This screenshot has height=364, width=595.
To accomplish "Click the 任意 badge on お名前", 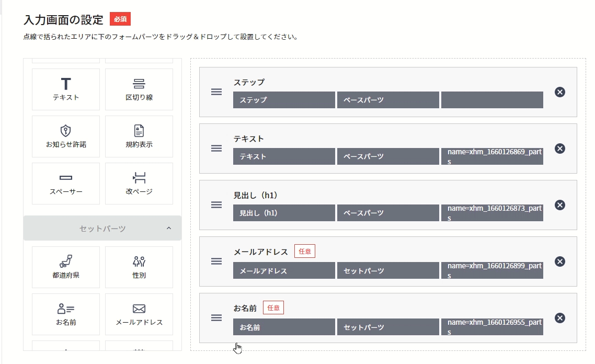I will (273, 308).
